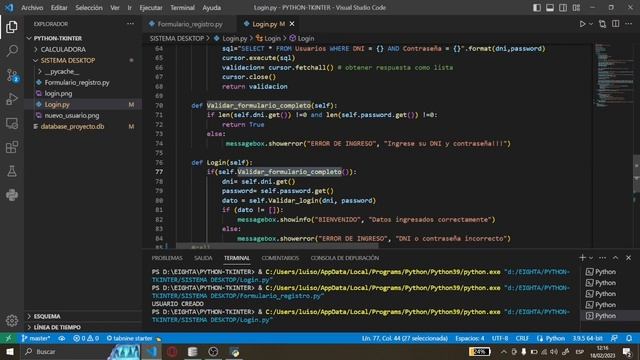Viewport: 640px width, 360px height.
Task: Open errors and warnings status indicator
Action: 86,338
